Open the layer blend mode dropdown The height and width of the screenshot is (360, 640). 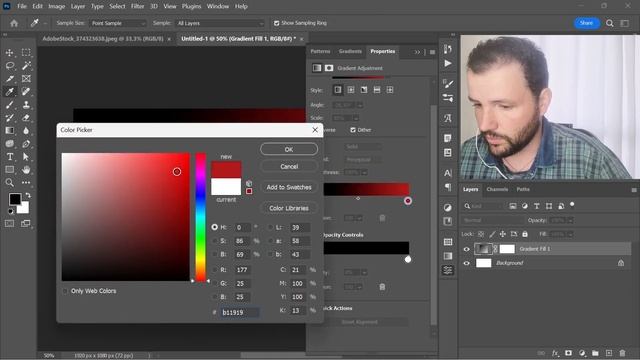pyautogui.click(x=493, y=220)
